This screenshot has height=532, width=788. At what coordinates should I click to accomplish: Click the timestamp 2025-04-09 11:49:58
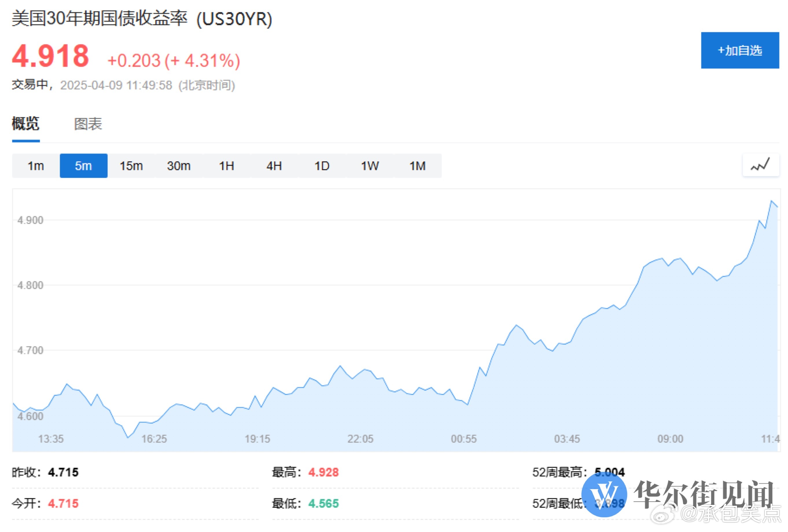coord(116,85)
